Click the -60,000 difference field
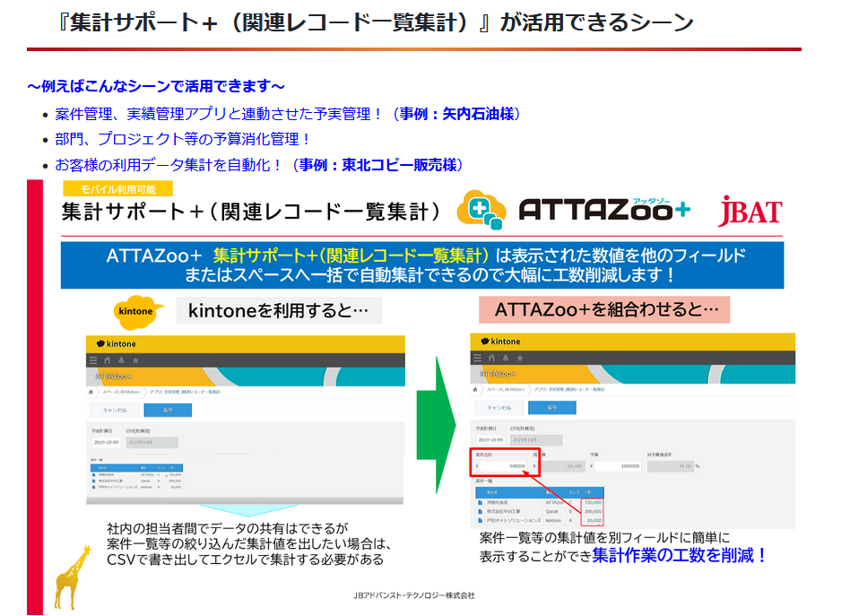This screenshot has height=616, width=850. (x=563, y=465)
